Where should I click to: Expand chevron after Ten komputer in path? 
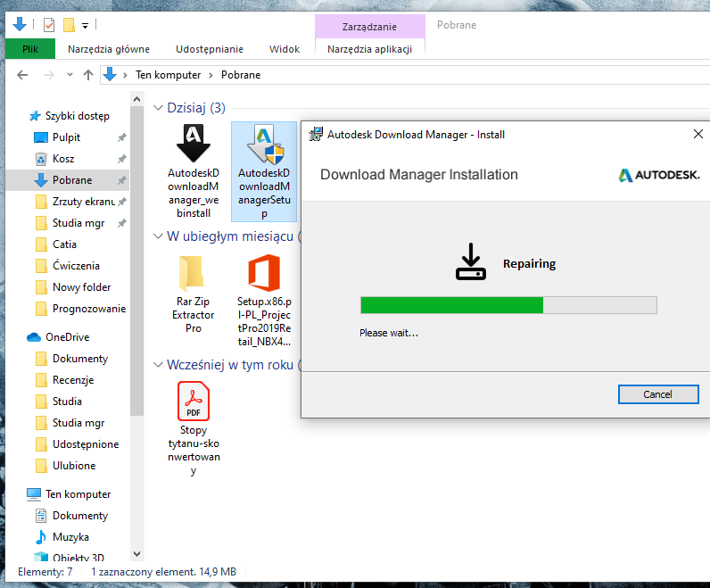click(x=211, y=75)
